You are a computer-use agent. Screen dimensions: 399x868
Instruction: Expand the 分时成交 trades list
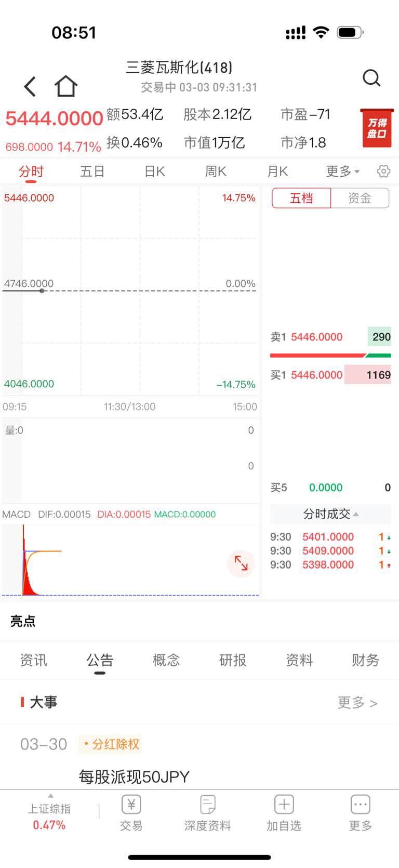pos(330,514)
